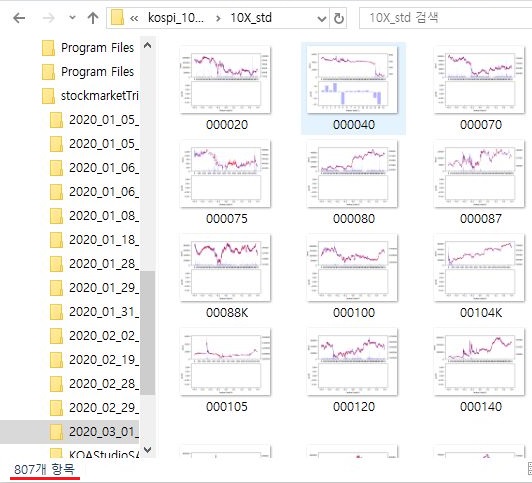Go back with the left arrow button
Image resolution: width=532 pixels, height=483 pixels.
(19, 18)
